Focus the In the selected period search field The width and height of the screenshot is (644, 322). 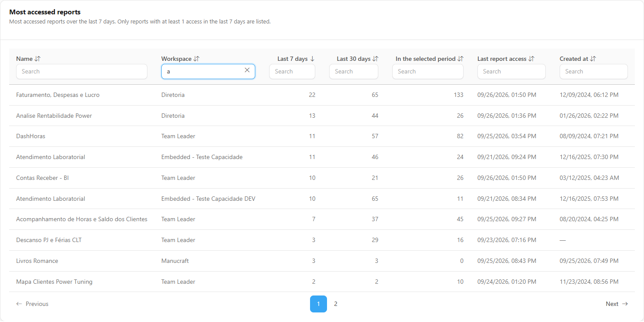point(428,72)
